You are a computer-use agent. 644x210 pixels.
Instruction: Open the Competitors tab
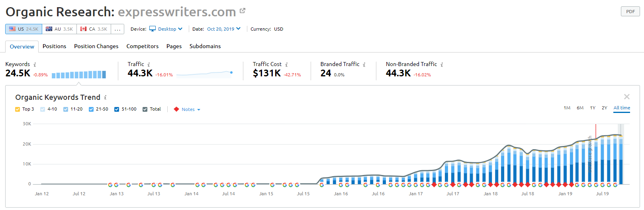tap(142, 46)
